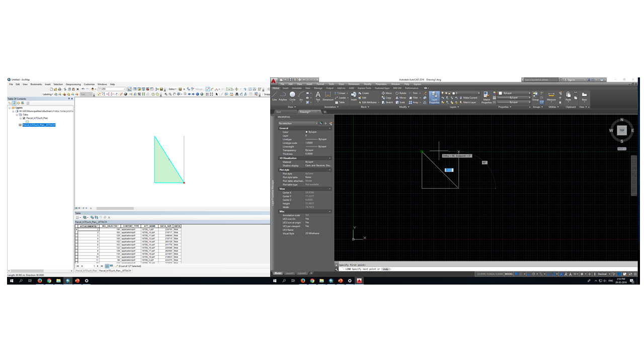Choose the Dimension tool in AutoCAD
Screen dimensions: 644x362
(x=328, y=96)
